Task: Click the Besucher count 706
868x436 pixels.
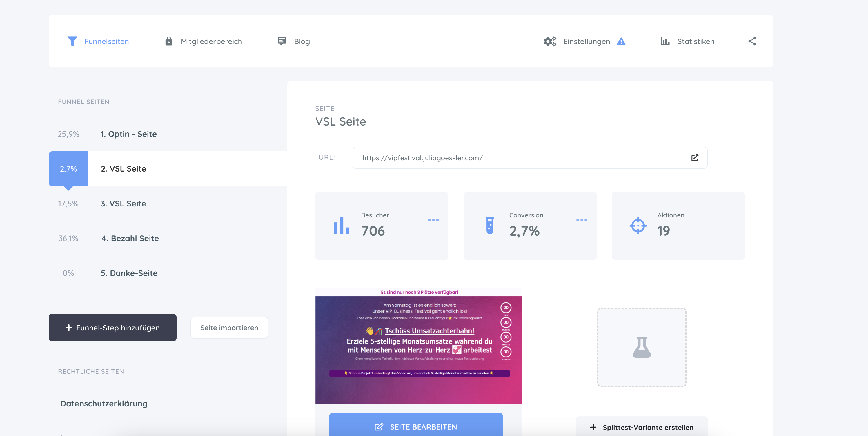Action: 373,231
